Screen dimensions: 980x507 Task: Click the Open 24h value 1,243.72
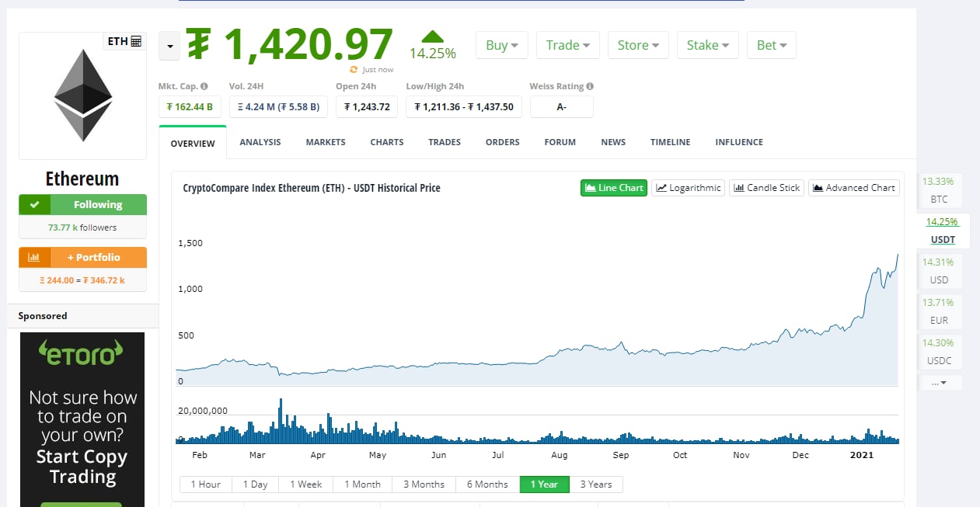(367, 106)
